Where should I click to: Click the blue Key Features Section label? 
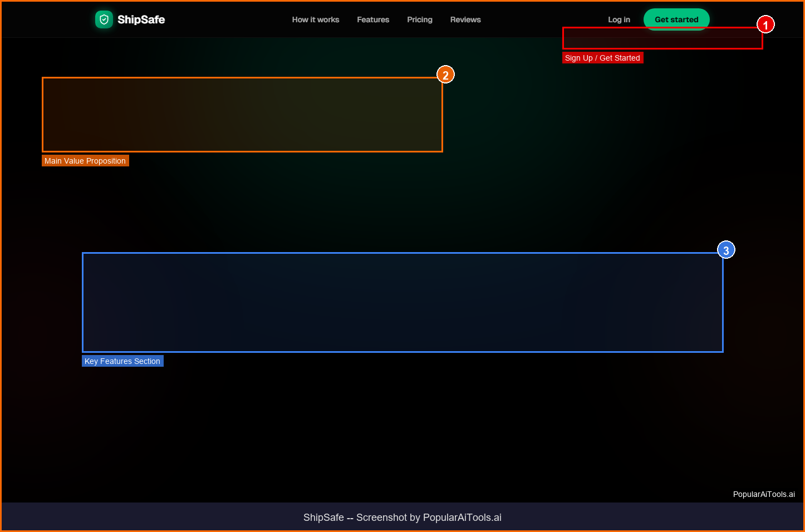tap(122, 361)
